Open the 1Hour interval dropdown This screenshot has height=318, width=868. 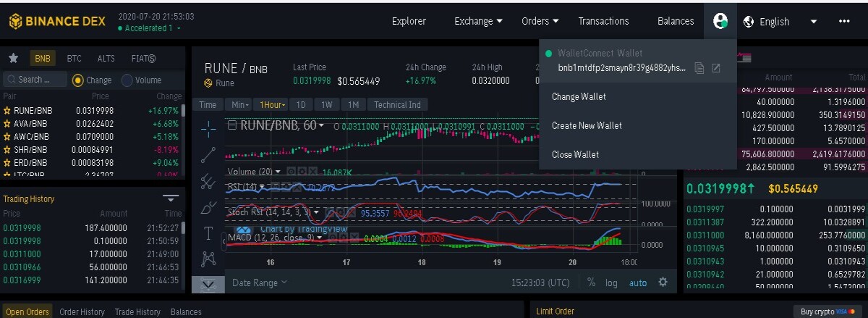(x=273, y=104)
